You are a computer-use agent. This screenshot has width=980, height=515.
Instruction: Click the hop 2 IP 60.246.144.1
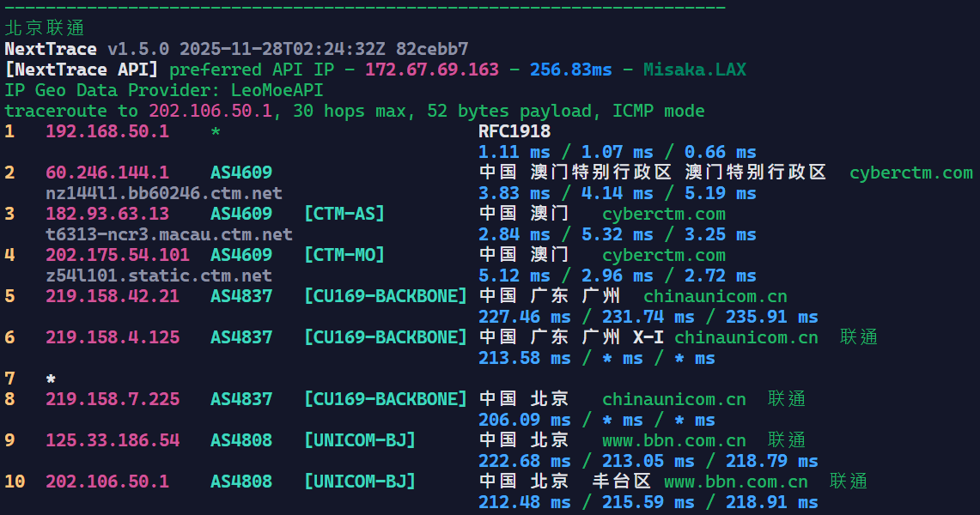click(107, 173)
